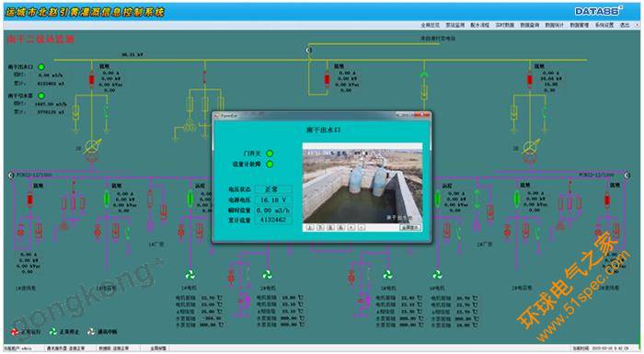Click red breaker on top-left incoming feeder

[92, 79]
